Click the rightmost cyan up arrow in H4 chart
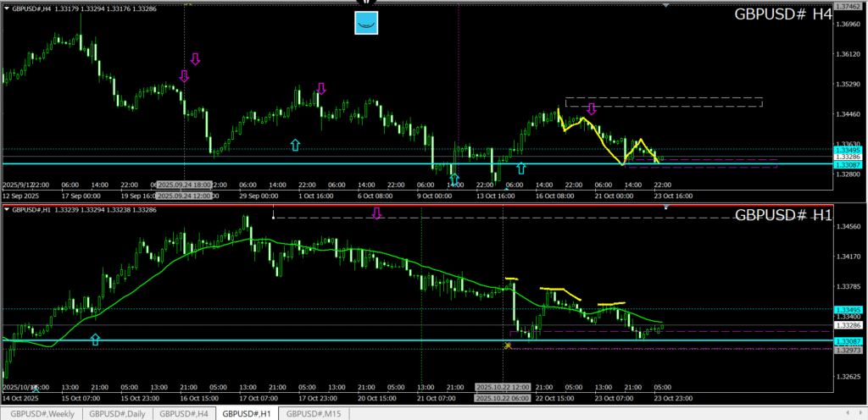 [x=520, y=169]
